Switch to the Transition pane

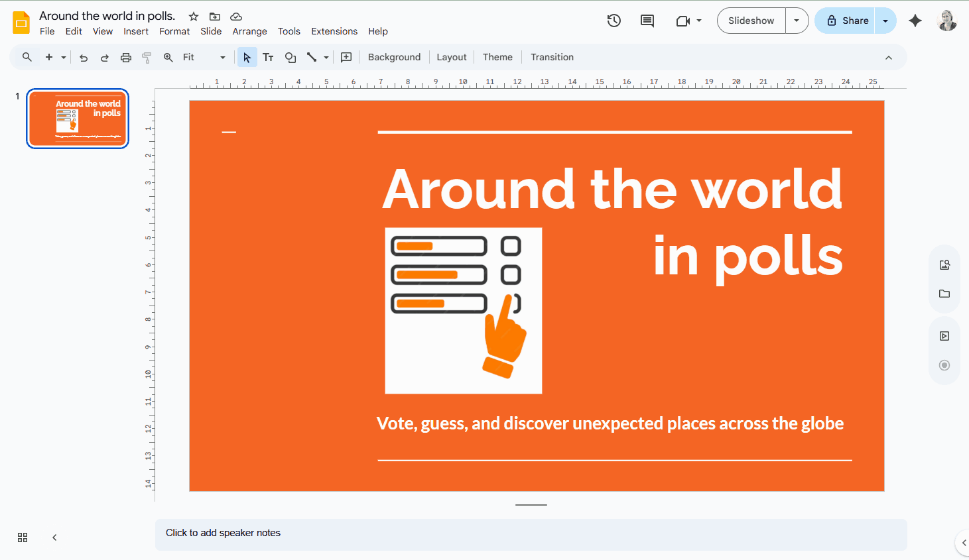(552, 57)
